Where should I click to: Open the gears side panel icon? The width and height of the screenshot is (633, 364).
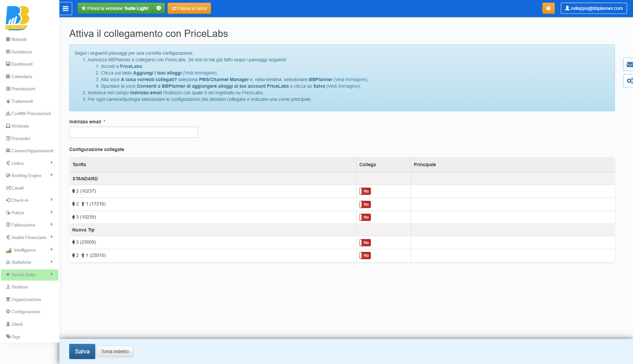(629, 81)
